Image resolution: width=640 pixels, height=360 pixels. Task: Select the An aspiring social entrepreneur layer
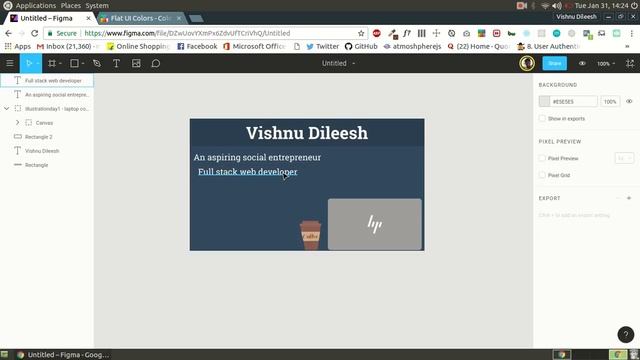pos(47,95)
